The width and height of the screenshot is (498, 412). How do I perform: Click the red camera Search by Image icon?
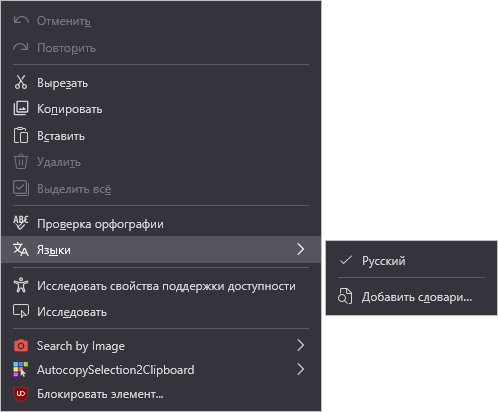(21, 346)
